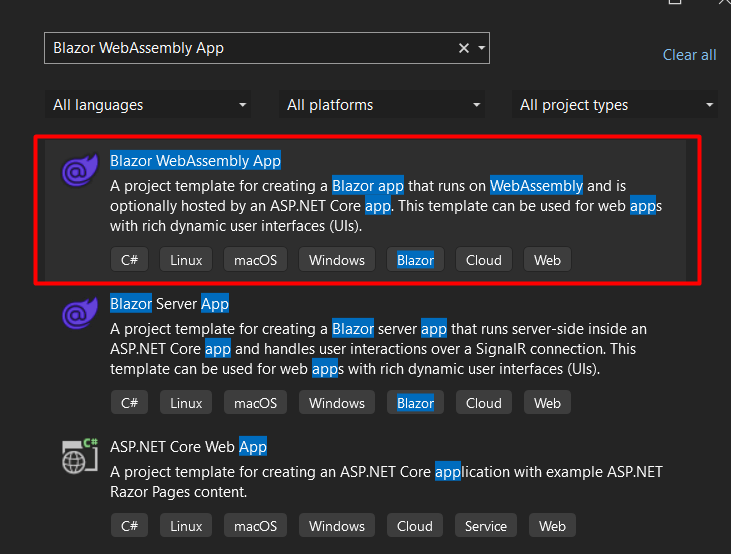Viewport: 731px width, 554px height.
Task: Click the C# tag under Blazor WebAssembly App
Action: (x=129, y=260)
